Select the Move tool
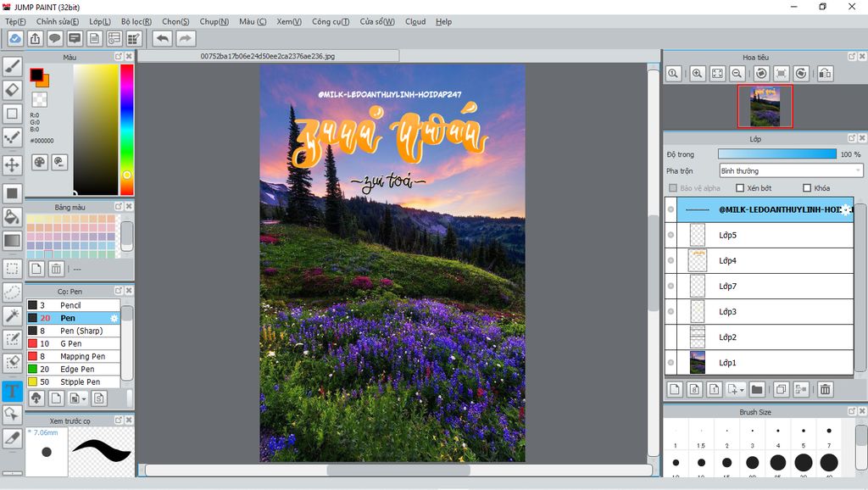868x490 pixels. (x=12, y=164)
